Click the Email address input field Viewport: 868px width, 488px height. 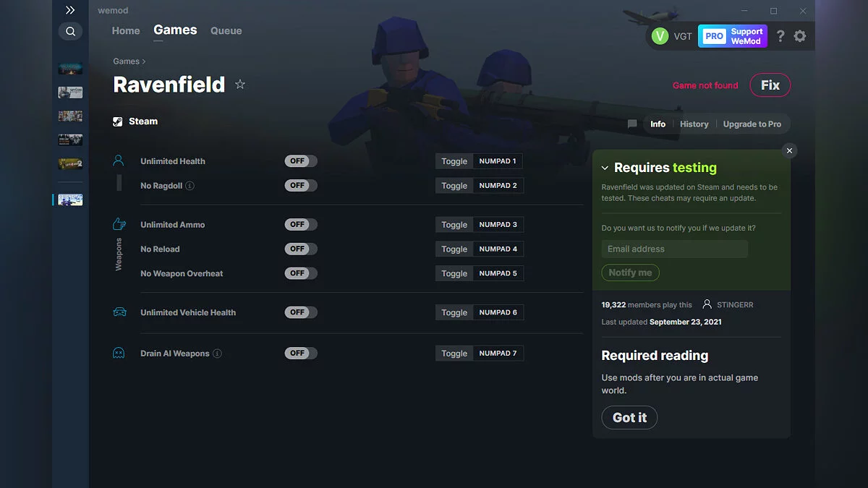point(673,248)
